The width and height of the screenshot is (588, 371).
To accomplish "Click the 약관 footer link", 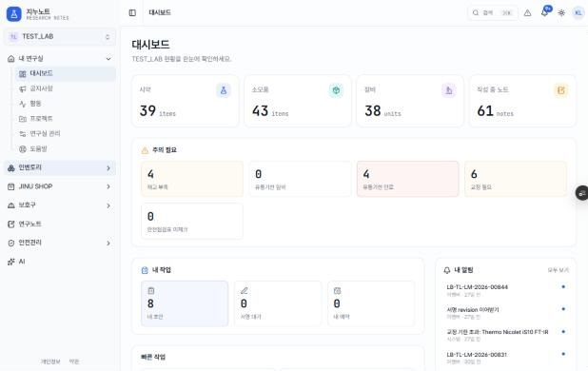I will 74,361.
